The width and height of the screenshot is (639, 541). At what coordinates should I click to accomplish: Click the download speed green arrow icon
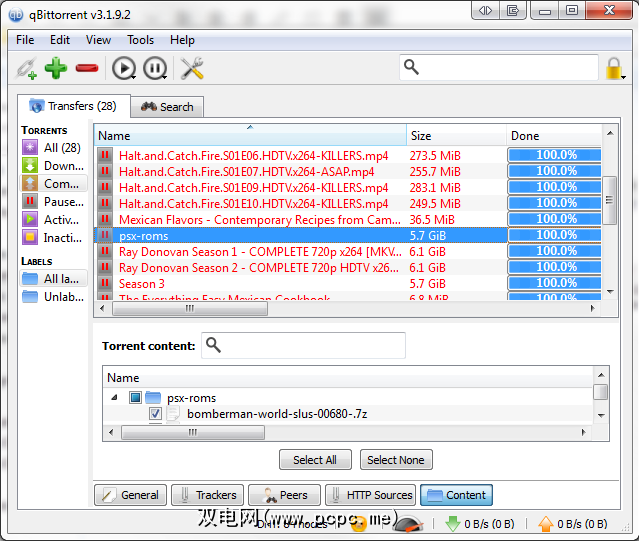[452, 524]
